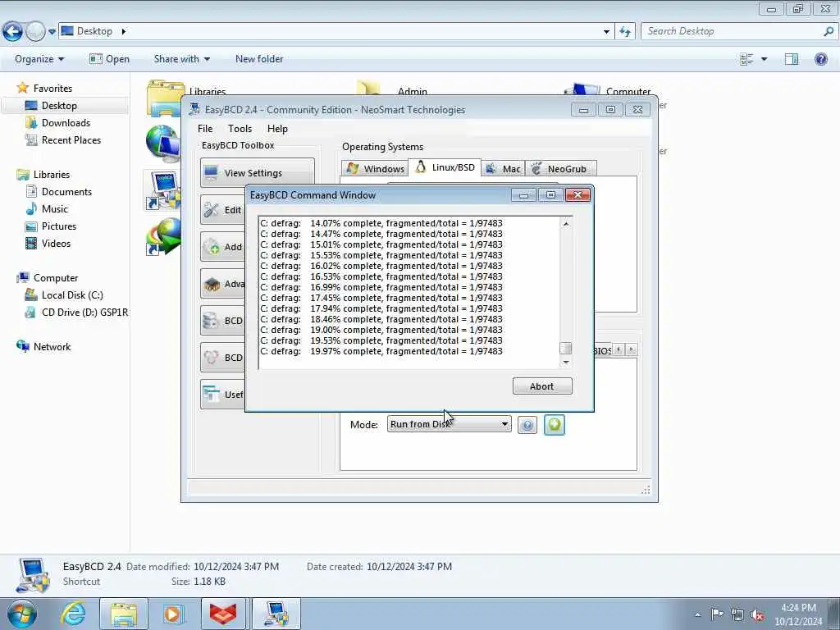Select Recent Places in navigation pane
This screenshot has height=630, width=840.
pyautogui.click(x=71, y=139)
